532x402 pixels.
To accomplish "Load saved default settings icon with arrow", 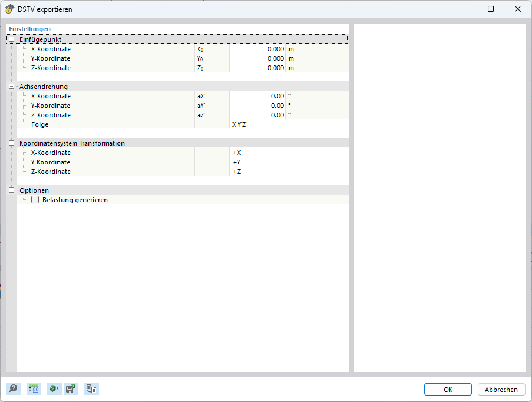I will 54,389.
